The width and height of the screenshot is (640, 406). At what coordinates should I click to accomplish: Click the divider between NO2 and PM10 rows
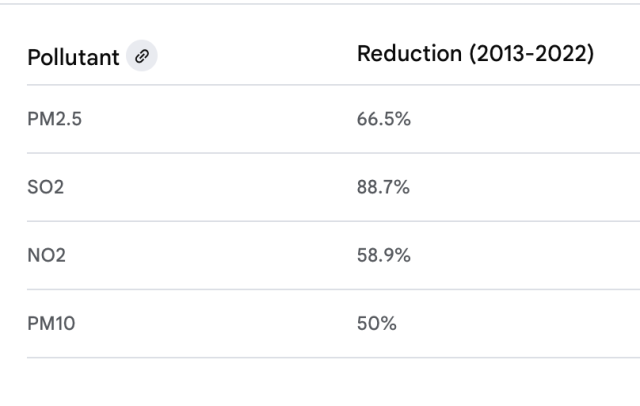click(x=320, y=289)
